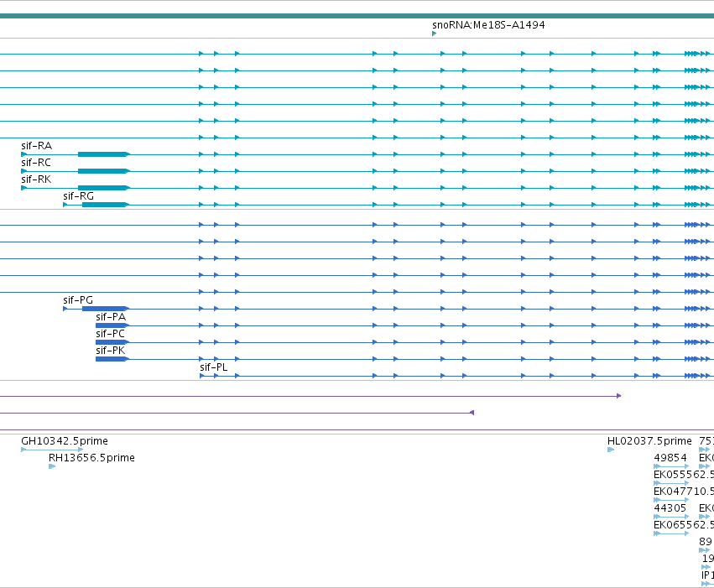Click the 49854 feature label

pyautogui.click(x=670, y=458)
